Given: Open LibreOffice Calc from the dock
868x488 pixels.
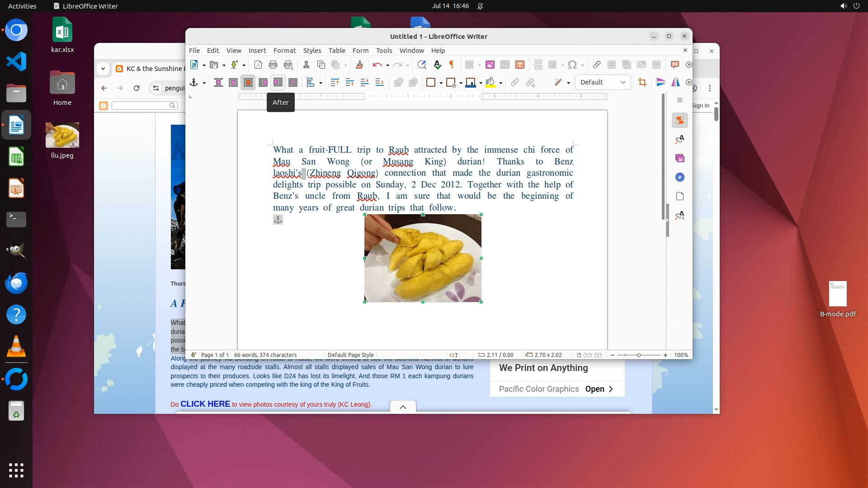Looking at the screenshot, I should point(16,157).
